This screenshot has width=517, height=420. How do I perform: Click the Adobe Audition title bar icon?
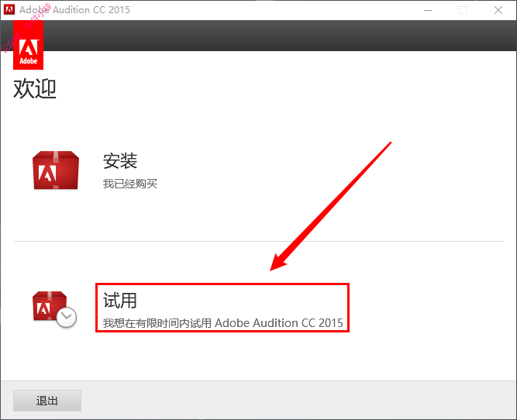click(x=9, y=9)
